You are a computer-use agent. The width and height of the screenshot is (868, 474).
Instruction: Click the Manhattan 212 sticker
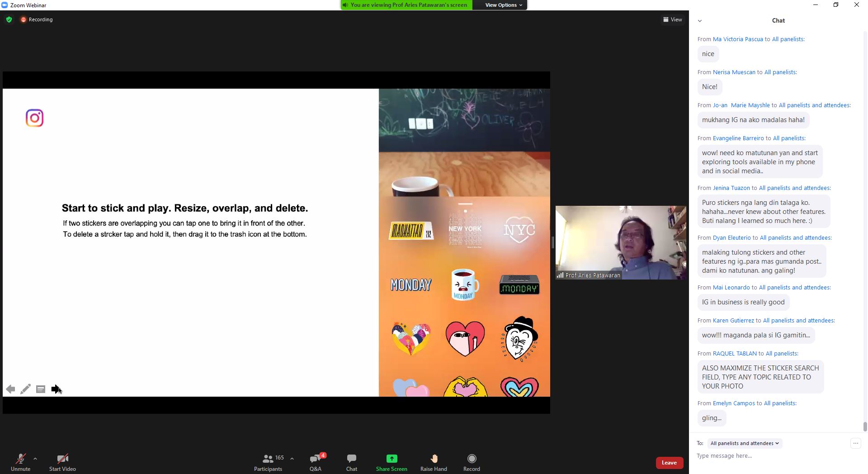(x=410, y=231)
